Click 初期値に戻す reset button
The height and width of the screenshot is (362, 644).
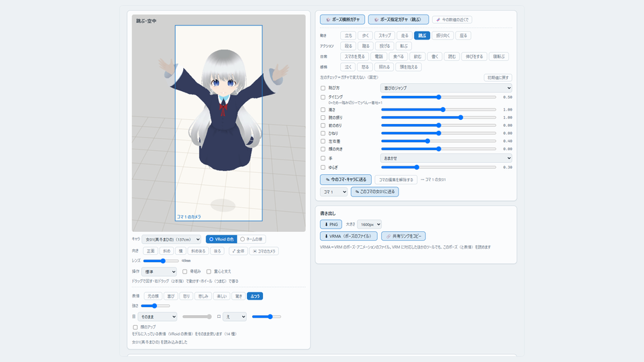(x=498, y=78)
